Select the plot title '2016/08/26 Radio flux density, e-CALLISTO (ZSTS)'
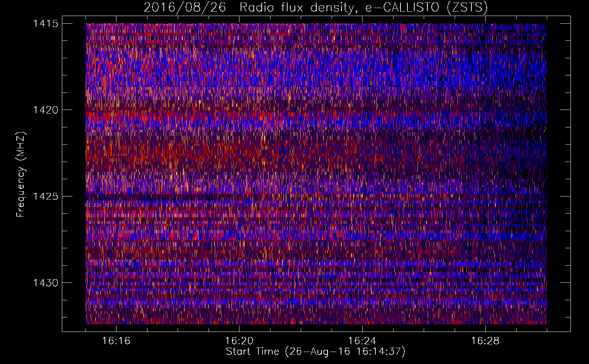Screen dimensions: 589x364 pos(316,7)
